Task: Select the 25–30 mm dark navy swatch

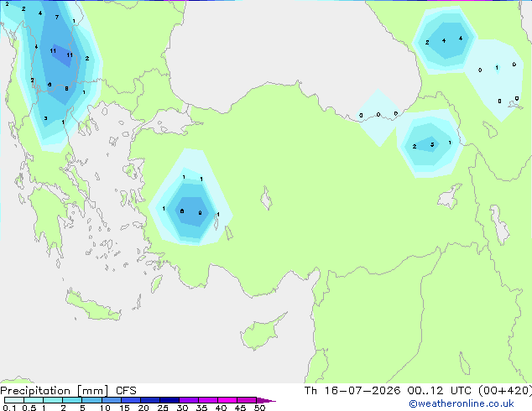Action: (170, 400)
